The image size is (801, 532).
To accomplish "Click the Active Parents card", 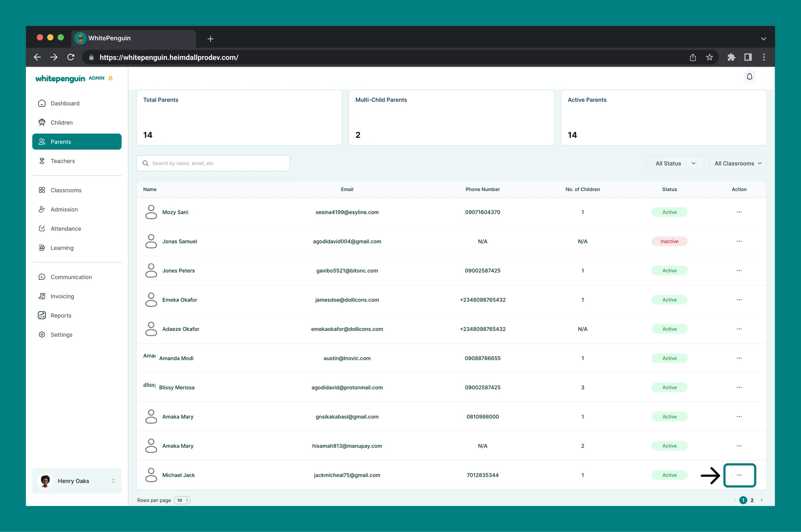I will pyautogui.click(x=664, y=118).
